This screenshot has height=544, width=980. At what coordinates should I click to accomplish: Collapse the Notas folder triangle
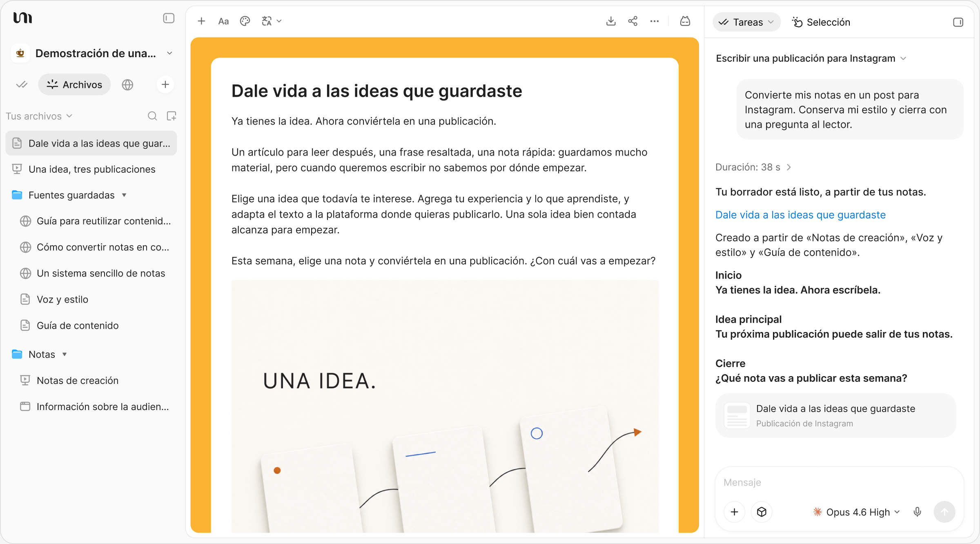coord(65,354)
